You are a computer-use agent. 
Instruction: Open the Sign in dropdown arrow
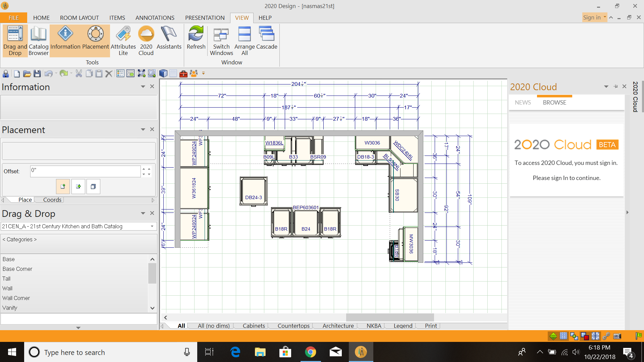[605, 17]
